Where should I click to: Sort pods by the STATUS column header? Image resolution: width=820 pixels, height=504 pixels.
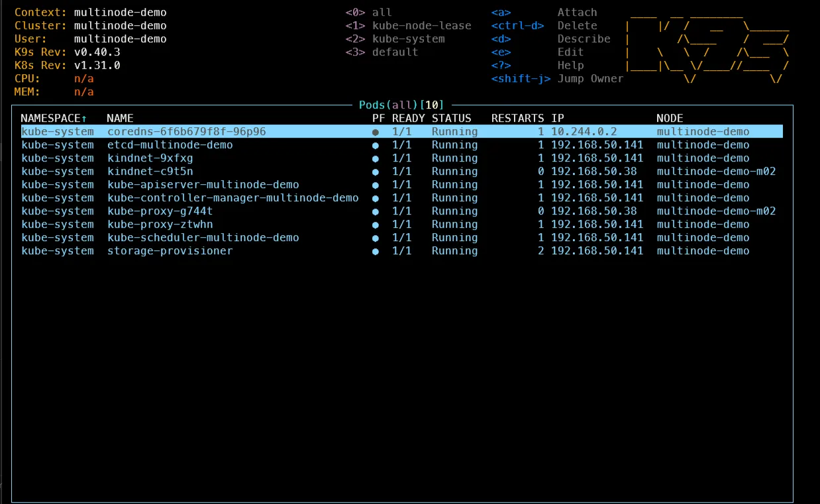click(x=451, y=119)
